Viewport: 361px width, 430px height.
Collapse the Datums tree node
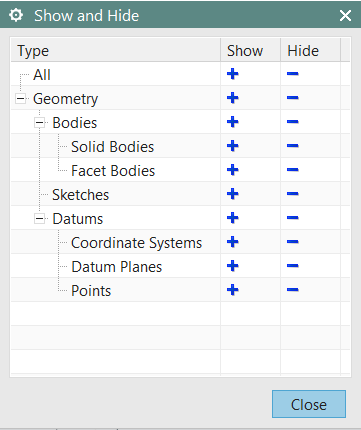pyautogui.click(x=40, y=219)
